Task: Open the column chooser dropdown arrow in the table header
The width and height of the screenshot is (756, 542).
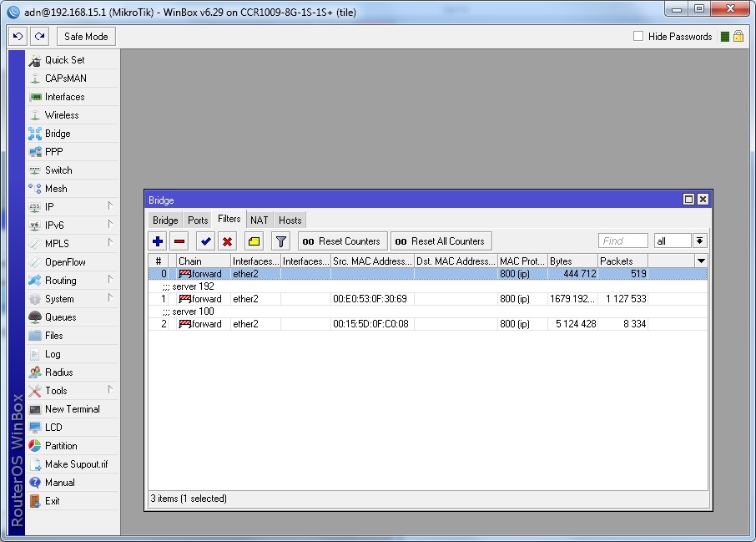Action: point(701,261)
